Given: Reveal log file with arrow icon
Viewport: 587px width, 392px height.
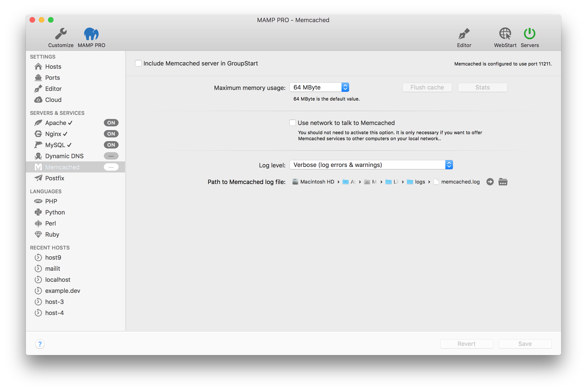Looking at the screenshot, I should coord(490,182).
